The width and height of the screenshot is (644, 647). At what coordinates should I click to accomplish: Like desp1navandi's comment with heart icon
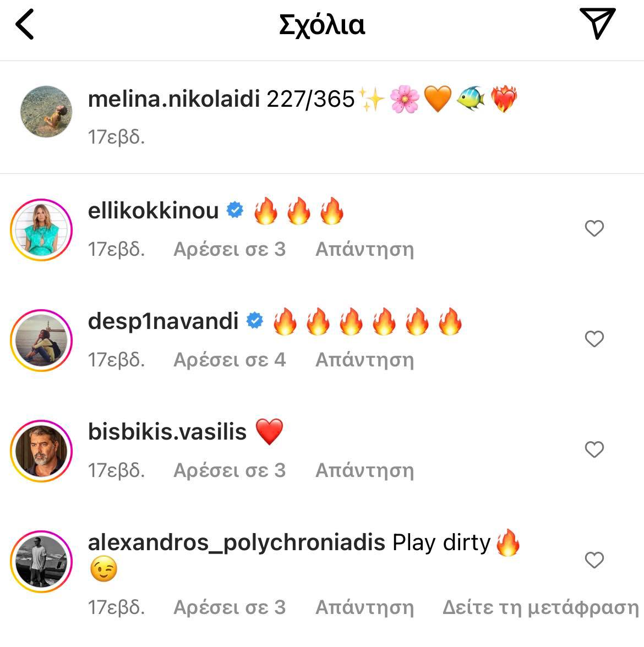pyautogui.click(x=594, y=339)
